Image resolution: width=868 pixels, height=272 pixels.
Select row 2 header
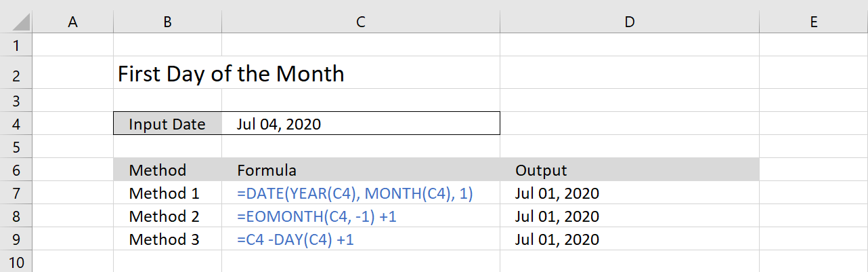coord(16,74)
